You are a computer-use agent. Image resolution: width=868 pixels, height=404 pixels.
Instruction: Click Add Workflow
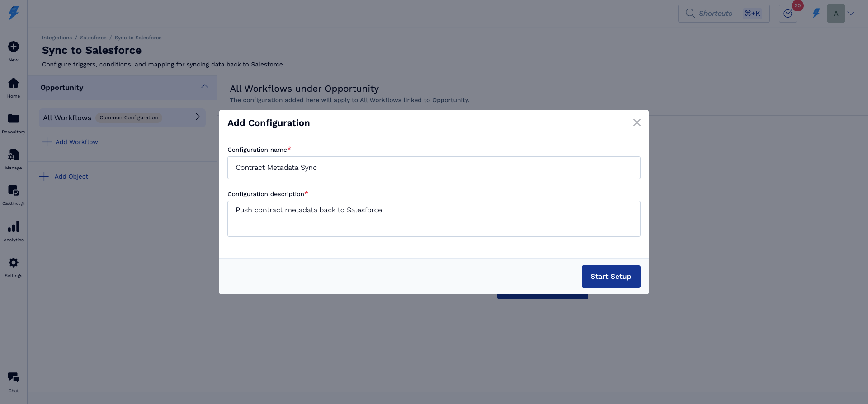tap(76, 142)
